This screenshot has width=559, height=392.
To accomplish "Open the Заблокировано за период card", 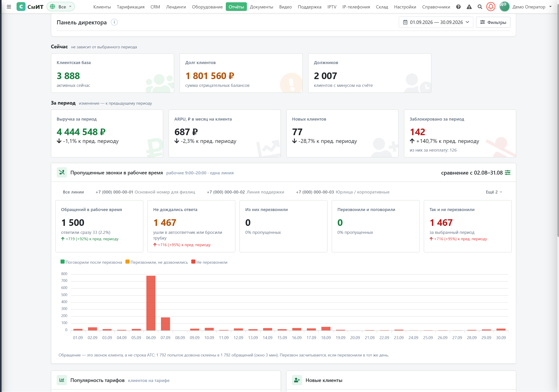I will click(x=460, y=133).
